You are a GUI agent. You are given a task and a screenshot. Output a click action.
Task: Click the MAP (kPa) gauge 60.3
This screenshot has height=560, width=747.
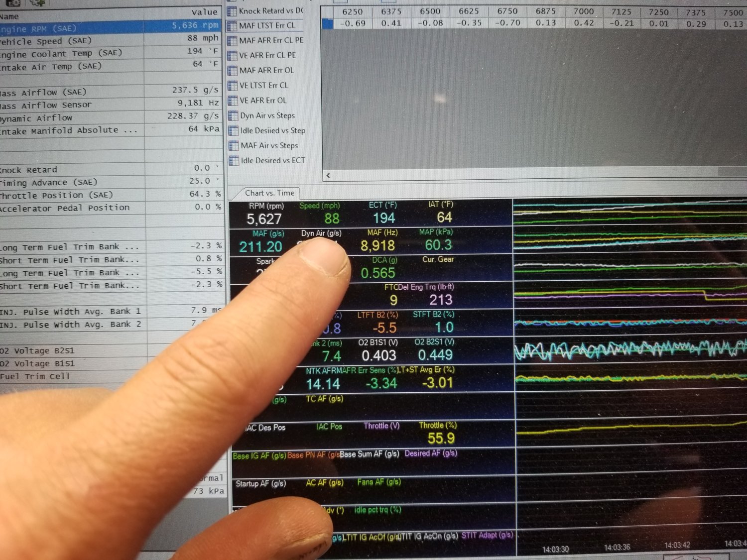point(437,240)
